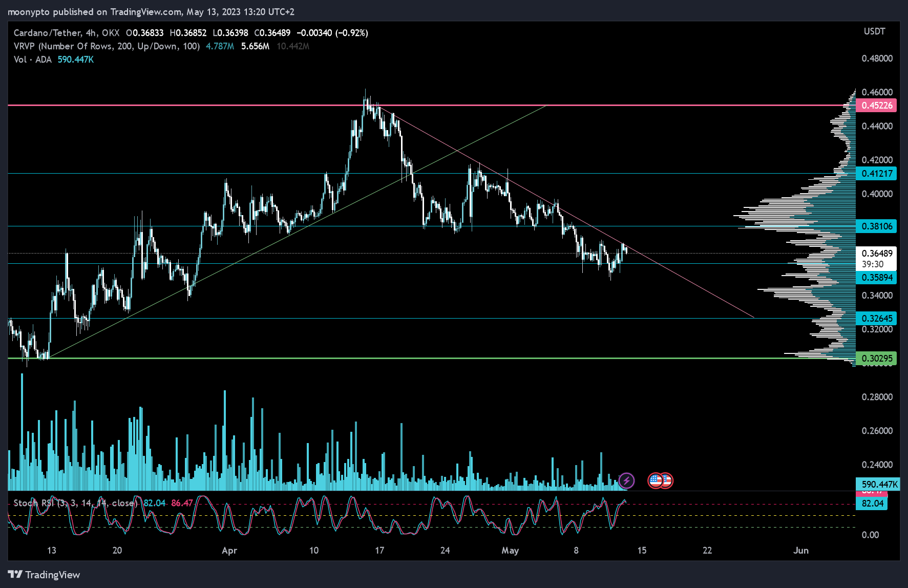Screen dimensions: 908x588
Task: Click the 590.447K volume axis label
Action: pyautogui.click(x=878, y=484)
